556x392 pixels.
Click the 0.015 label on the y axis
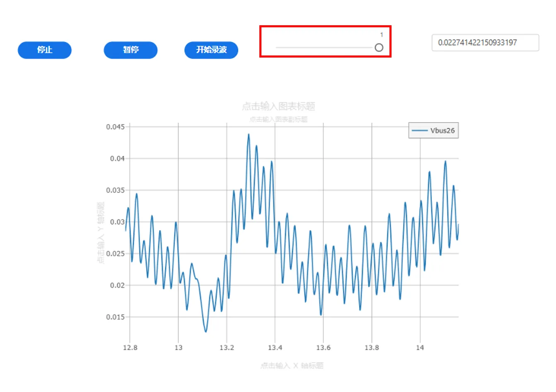tap(115, 317)
